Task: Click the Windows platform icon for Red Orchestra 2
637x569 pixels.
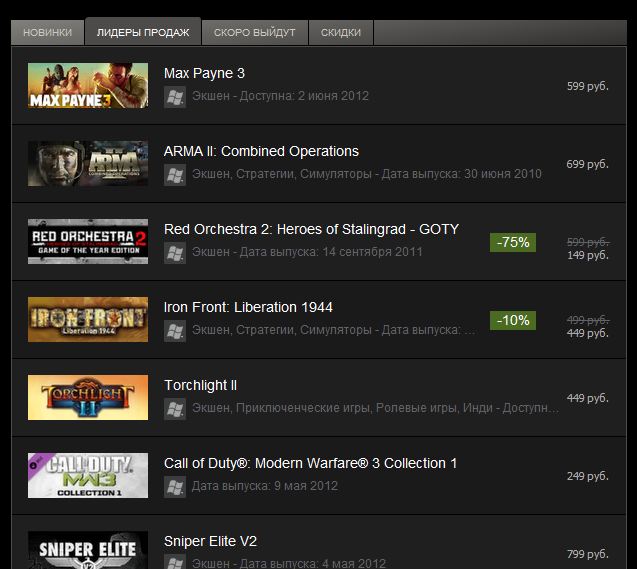Action: coord(175,253)
